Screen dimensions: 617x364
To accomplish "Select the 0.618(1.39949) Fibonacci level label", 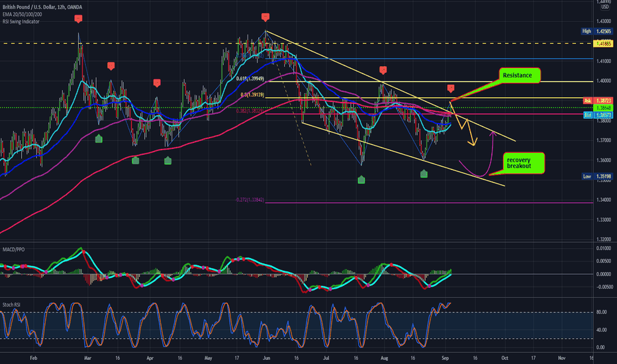I will pyautogui.click(x=250, y=79).
